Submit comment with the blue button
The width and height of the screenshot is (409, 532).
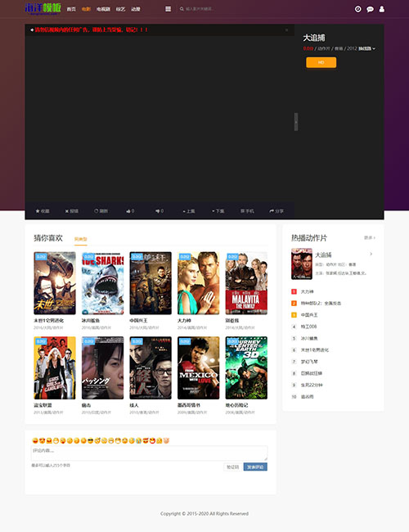(255, 467)
